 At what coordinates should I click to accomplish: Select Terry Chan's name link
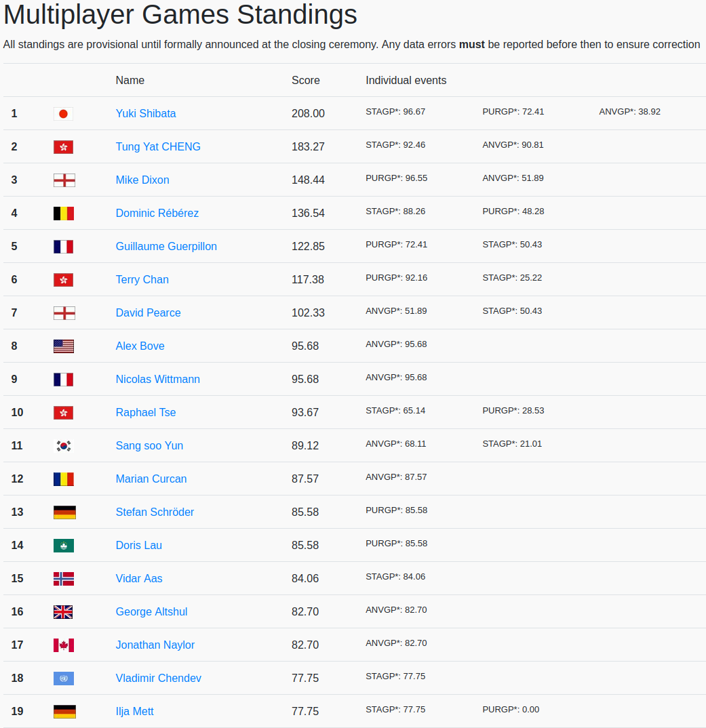pos(142,279)
